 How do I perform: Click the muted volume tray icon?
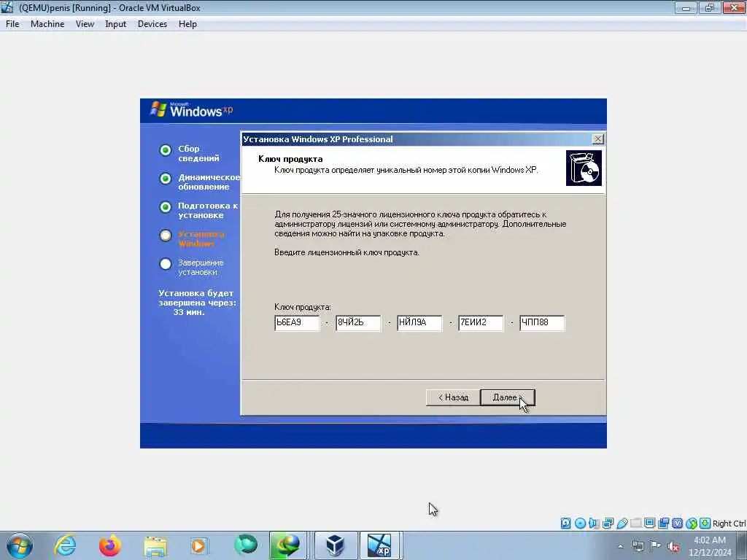(673, 547)
